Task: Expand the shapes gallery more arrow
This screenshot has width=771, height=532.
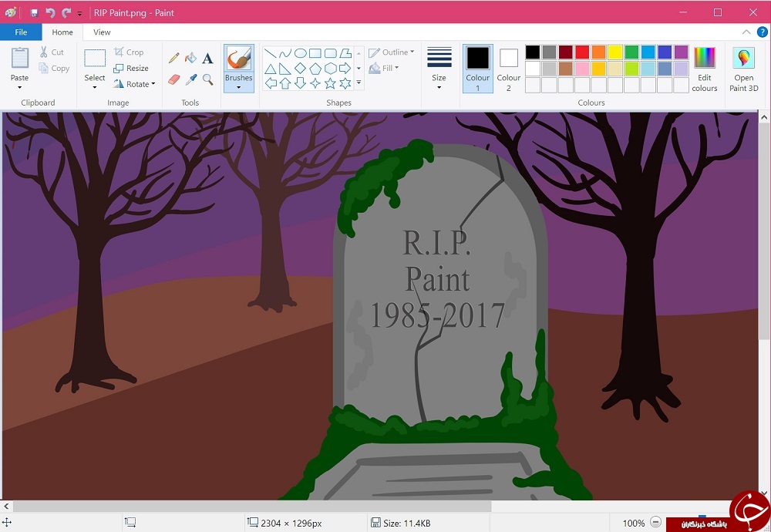Action: pyautogui.click(x=359, y=82)
